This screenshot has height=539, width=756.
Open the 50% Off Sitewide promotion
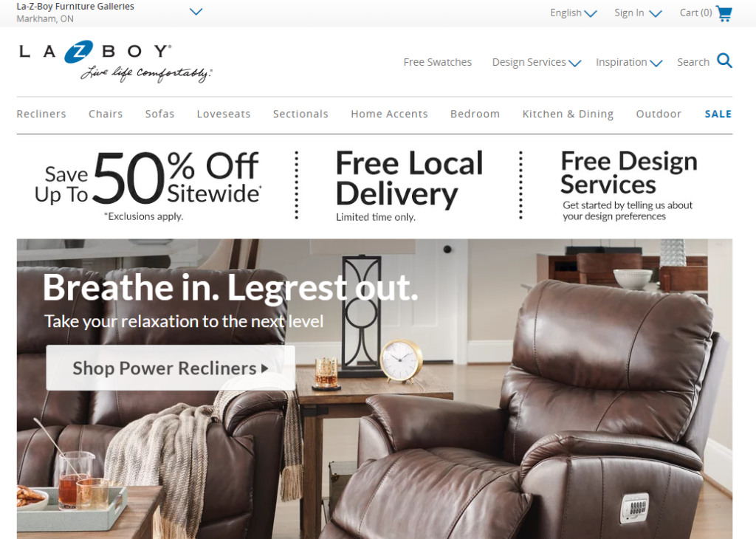pos(148,185)
